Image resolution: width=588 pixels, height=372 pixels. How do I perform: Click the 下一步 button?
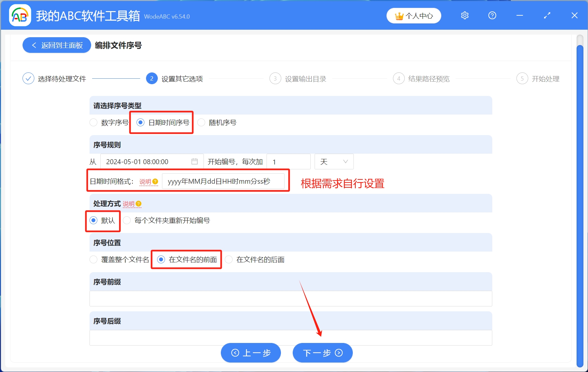(x=322, y=353)
